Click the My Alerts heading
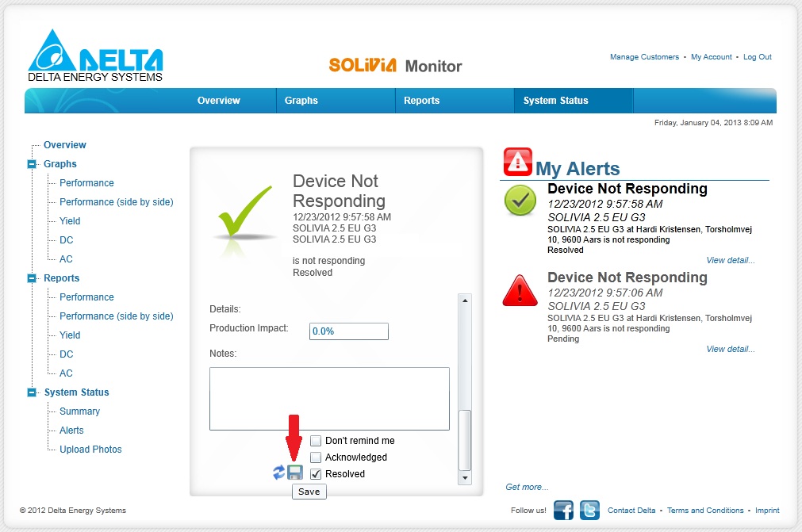 pos(578,169)
